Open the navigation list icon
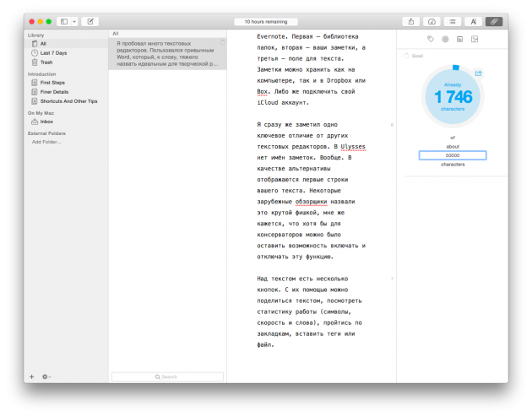 [453, 21]
